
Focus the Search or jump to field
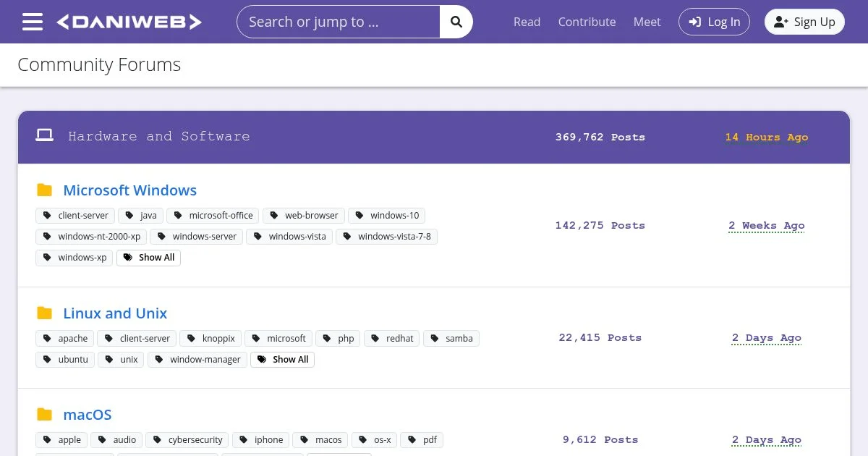click(339, 22)
